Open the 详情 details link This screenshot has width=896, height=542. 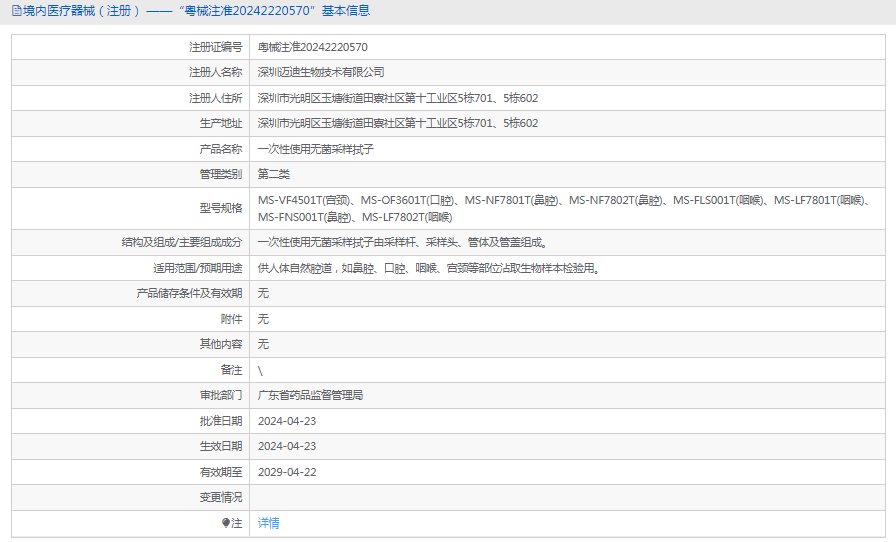tap(269, 523)
